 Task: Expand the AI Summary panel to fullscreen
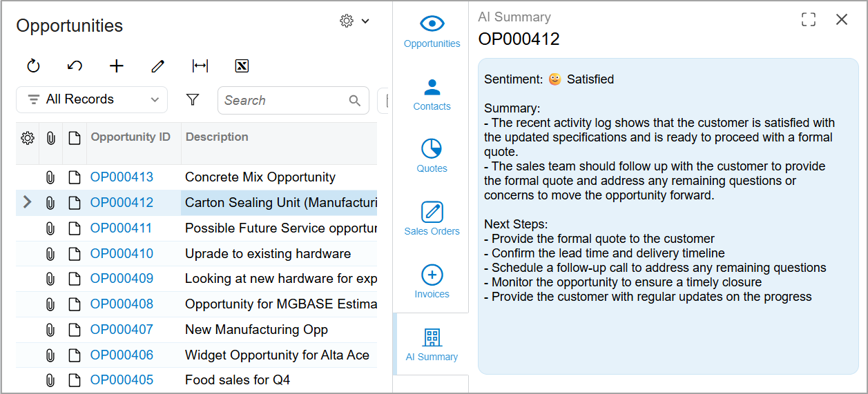click(x=809, y=19)
